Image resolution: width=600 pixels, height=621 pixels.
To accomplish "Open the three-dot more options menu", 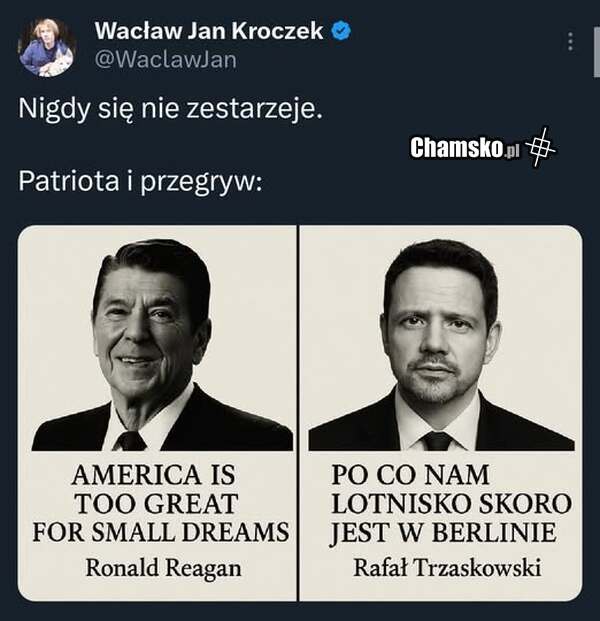I will [570, 42].
